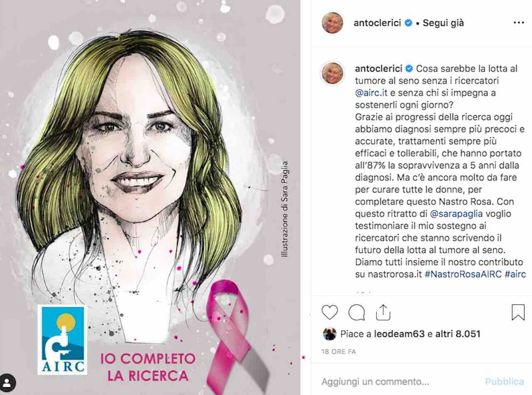This screenshot has width=532, height=395.
Task: Open comments via the speech bubble icon
Action: 357,312
